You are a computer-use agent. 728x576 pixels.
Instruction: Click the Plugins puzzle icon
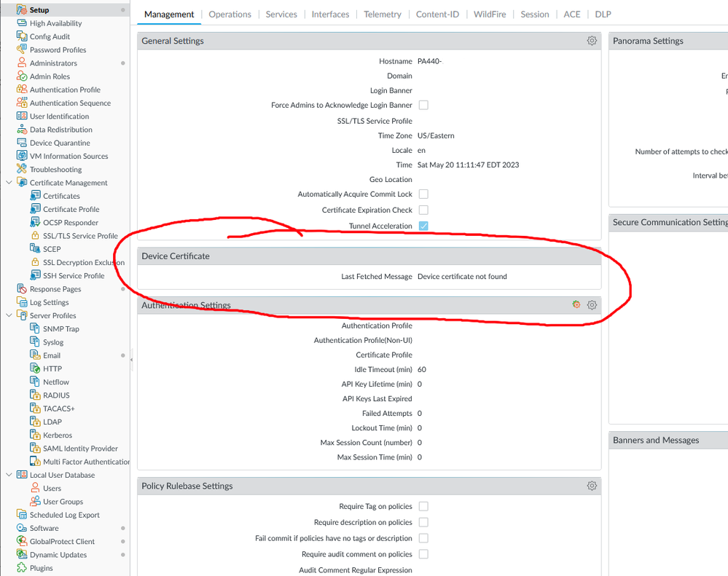pyautogui.click(x=21, y=568)
